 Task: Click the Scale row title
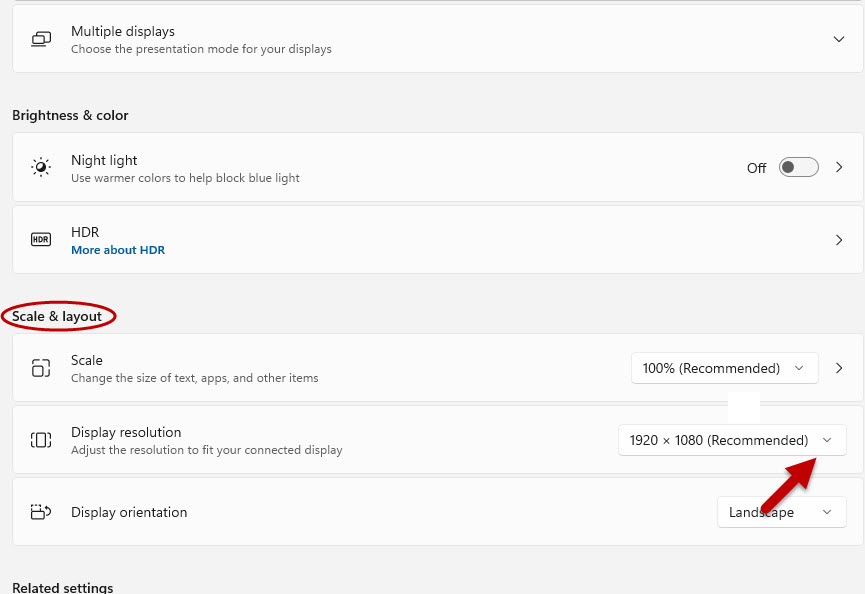87,360
